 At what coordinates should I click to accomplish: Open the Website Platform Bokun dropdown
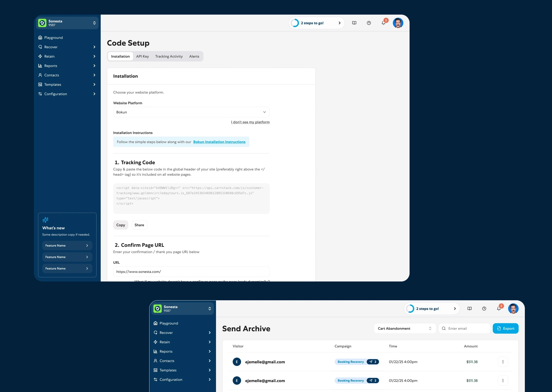(191, 112)
